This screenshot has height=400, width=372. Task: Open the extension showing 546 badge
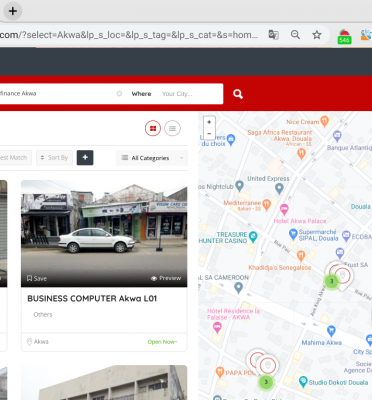tap(344, 36)
